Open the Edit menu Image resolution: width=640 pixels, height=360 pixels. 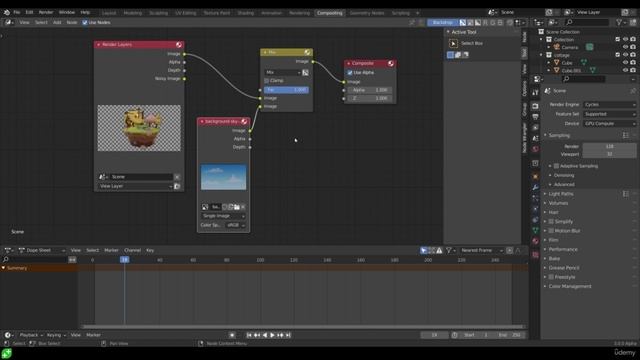pos(29,12)
